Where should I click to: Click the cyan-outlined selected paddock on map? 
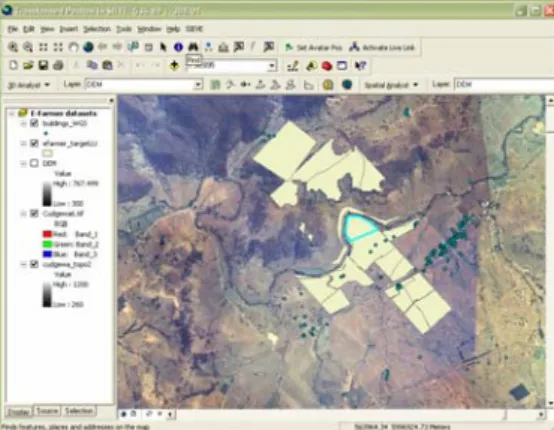(x=360, y=227)
